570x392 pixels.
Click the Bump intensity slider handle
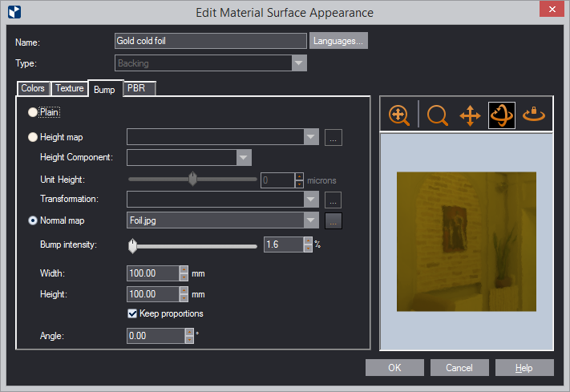133,246
